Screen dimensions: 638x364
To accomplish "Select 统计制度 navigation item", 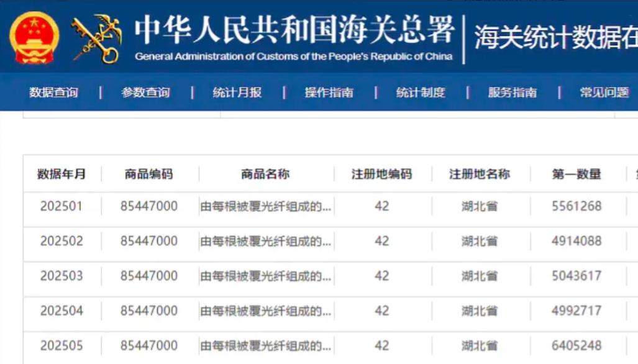I will coord(421,93).
